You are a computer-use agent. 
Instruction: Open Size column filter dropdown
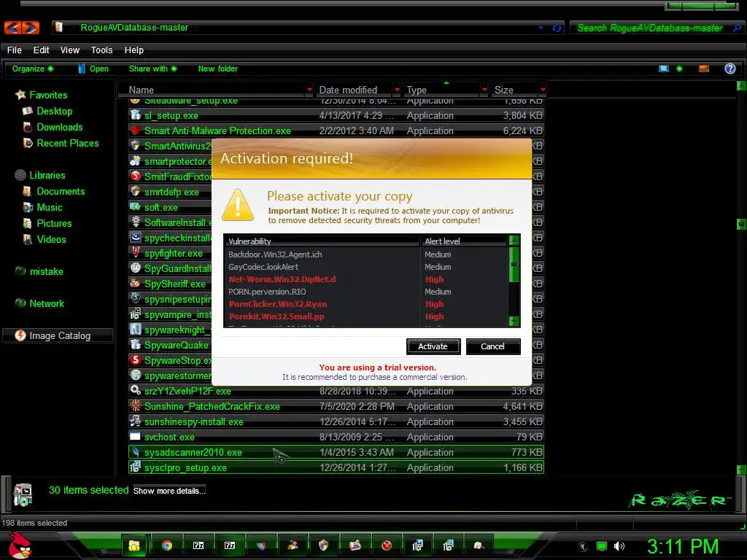(x=543, y=90)
